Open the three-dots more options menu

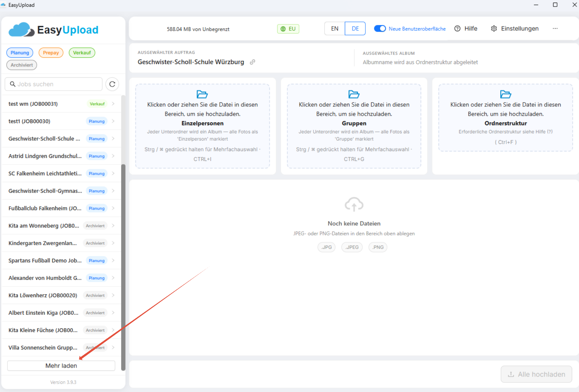[x=555, y=28]
